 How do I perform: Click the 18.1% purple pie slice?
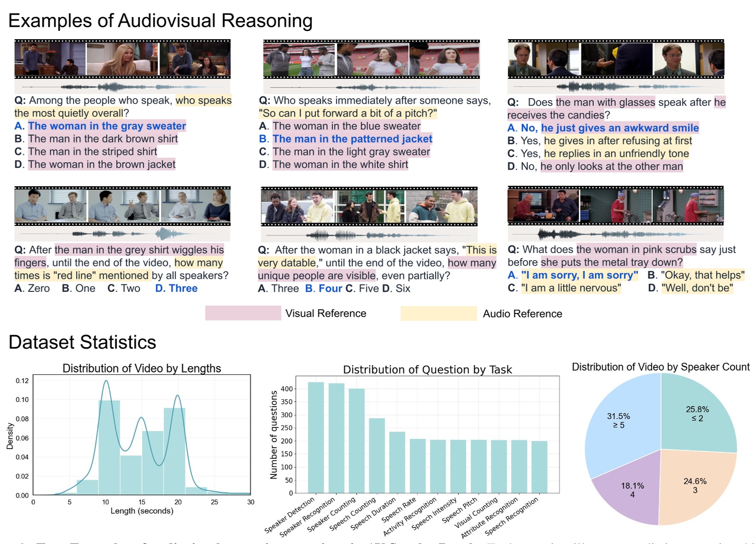click(x=632, y=490)
